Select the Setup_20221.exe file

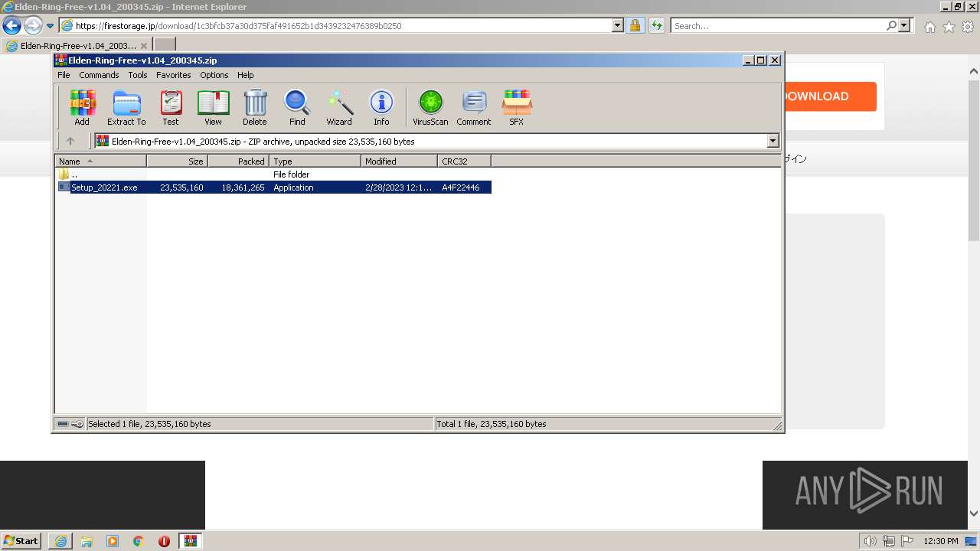coord(274,187)
